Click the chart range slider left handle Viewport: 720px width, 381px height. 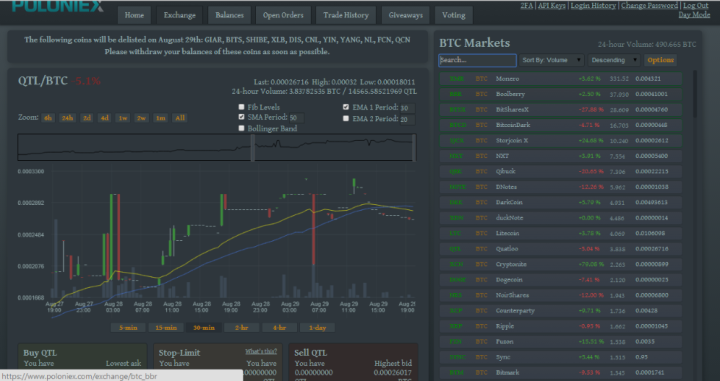pyautogui.click(x=253, y=147)
